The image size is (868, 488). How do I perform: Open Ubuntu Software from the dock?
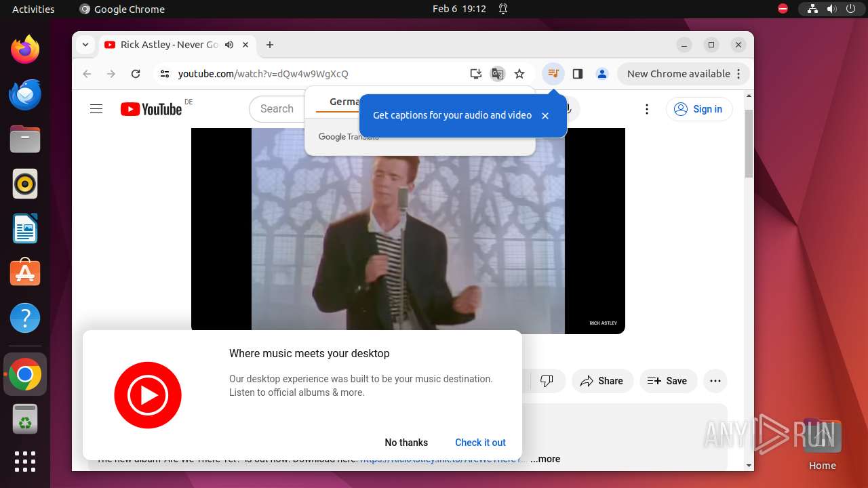tap(25, 273)
